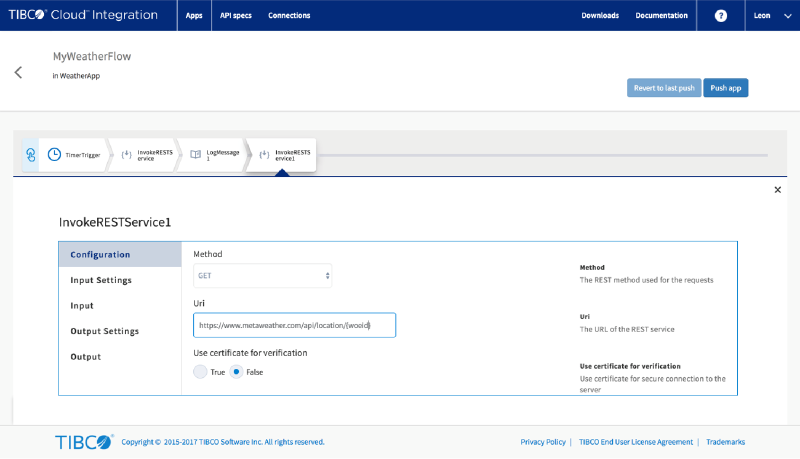Open the help question mark icon
800x459 pixels.
(720, 16)
